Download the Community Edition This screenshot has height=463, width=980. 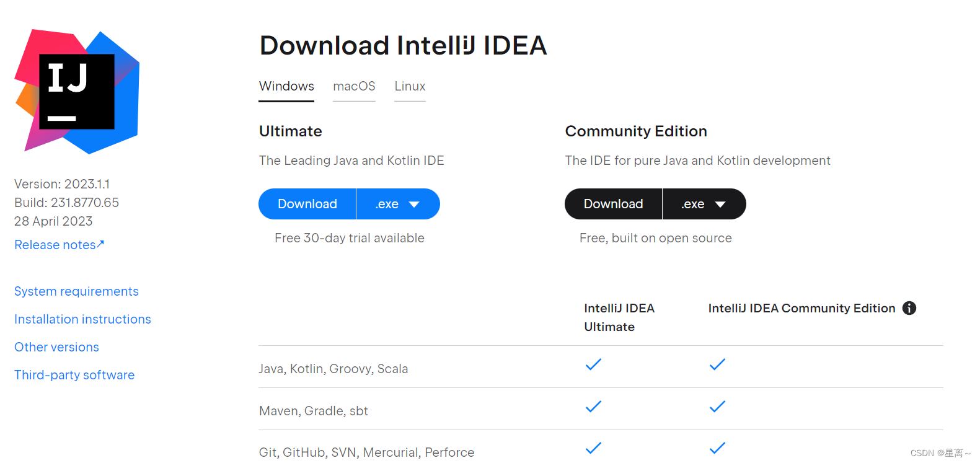tap(614, 204)
